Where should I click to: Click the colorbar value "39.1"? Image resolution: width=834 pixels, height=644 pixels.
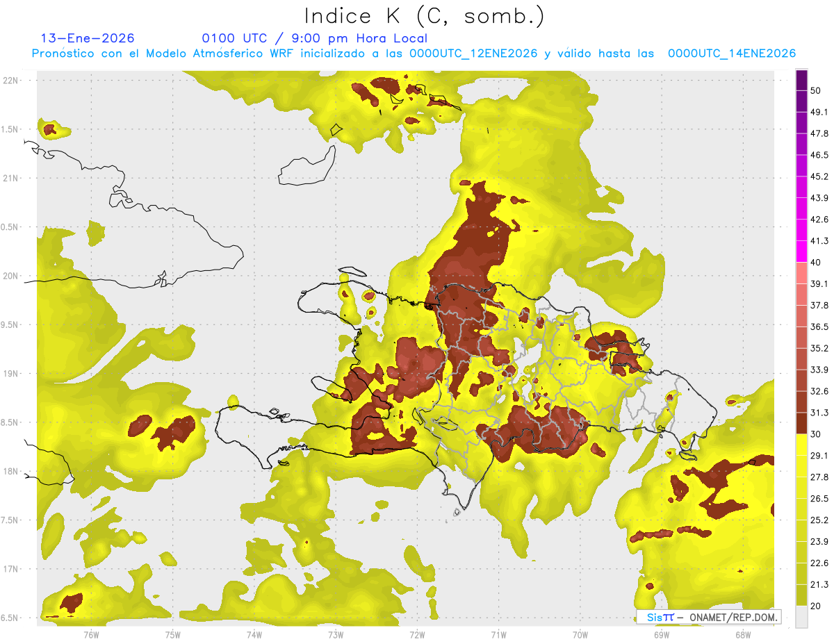[x=819, y=283]
